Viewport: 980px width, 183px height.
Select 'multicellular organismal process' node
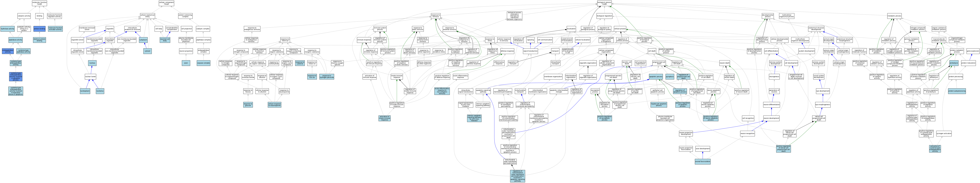(786, 16)
